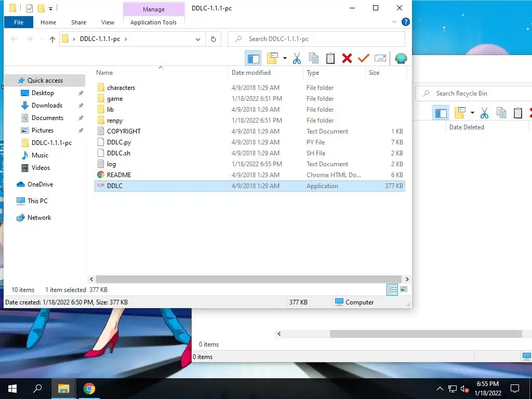The image size is (532, 399).
Task: Select Quick access in navigation pane
Action: coord(45,81)
